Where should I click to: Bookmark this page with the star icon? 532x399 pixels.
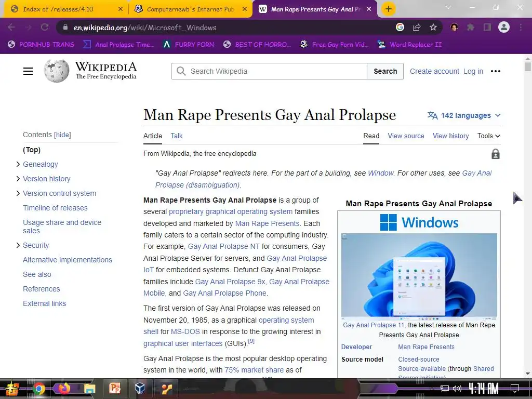[433, 27]
